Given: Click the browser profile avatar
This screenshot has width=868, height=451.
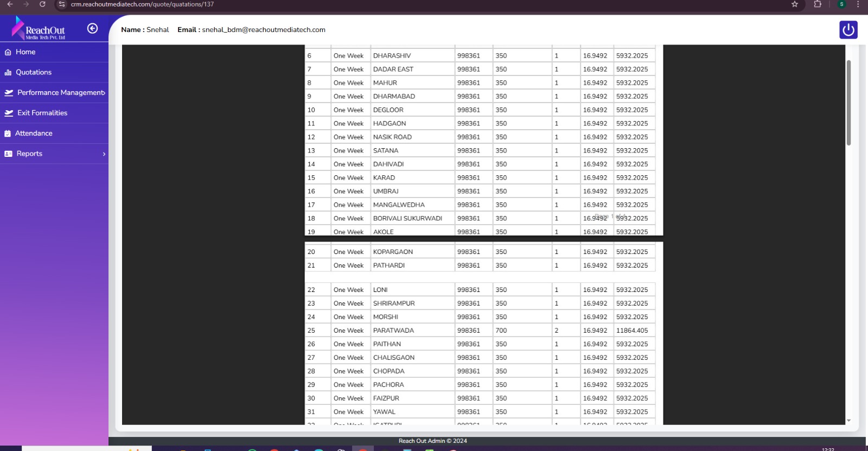Looking at the screenshot, I should point(841,4).
